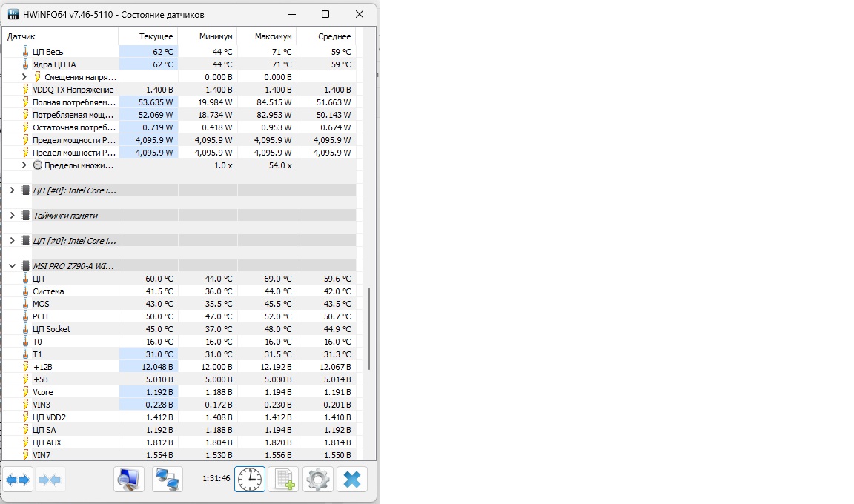Open sensor settings gear icon
This screenshot has height=504, width=854.
[318, 480]
